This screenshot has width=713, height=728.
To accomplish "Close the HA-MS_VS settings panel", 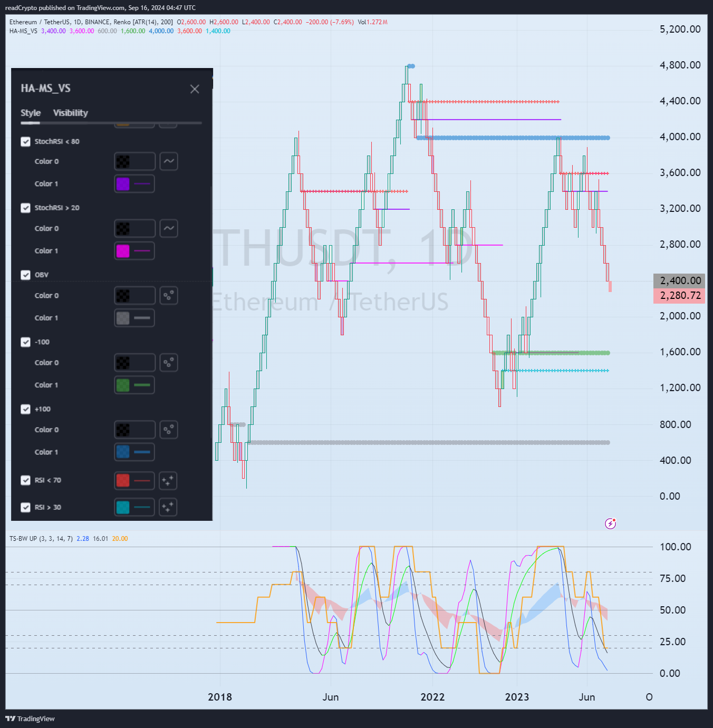I will [x=195, y=89].
